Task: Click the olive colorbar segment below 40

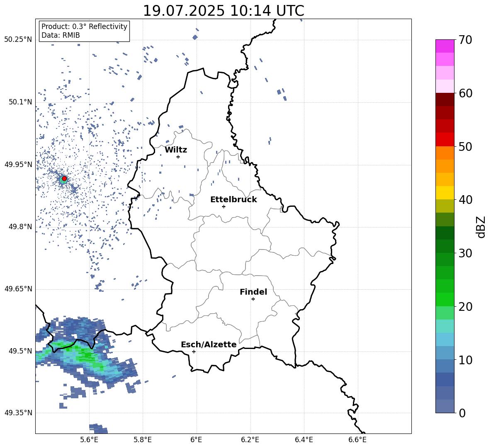Action: [445, 206]
